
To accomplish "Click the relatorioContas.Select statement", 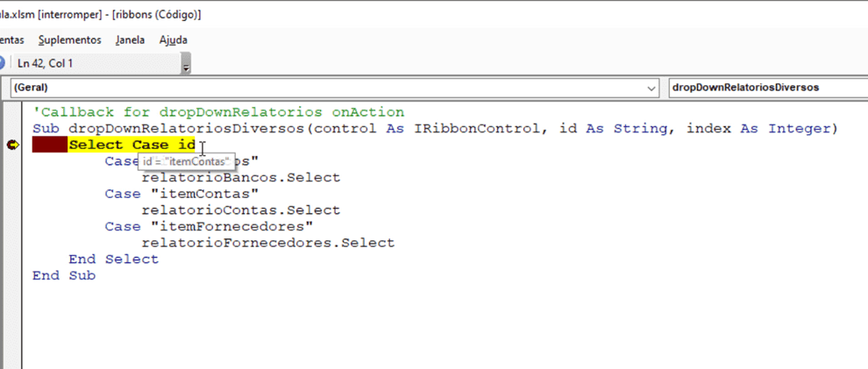I will 240,210.
